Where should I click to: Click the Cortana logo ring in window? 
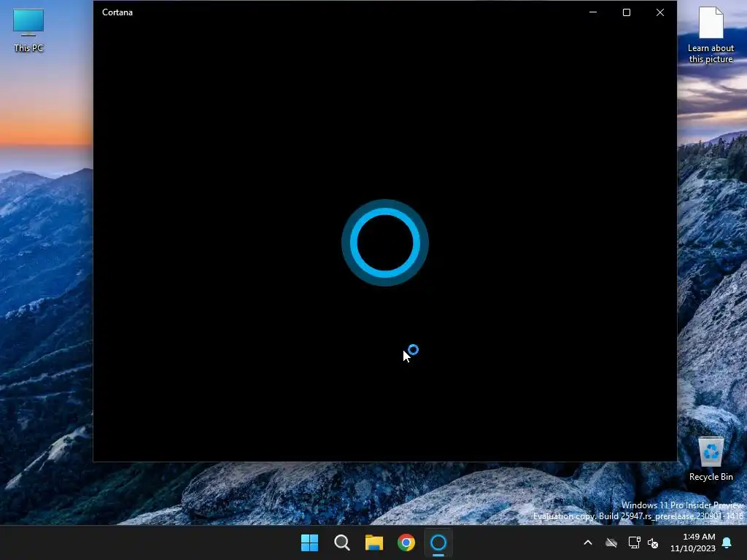click(x=385, y=243)
